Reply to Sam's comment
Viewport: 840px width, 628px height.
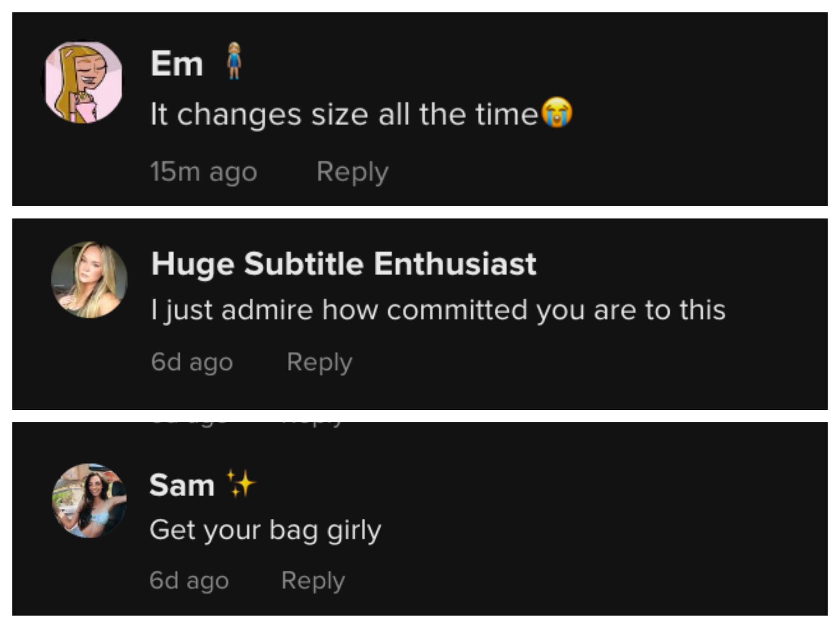[313, 581]
